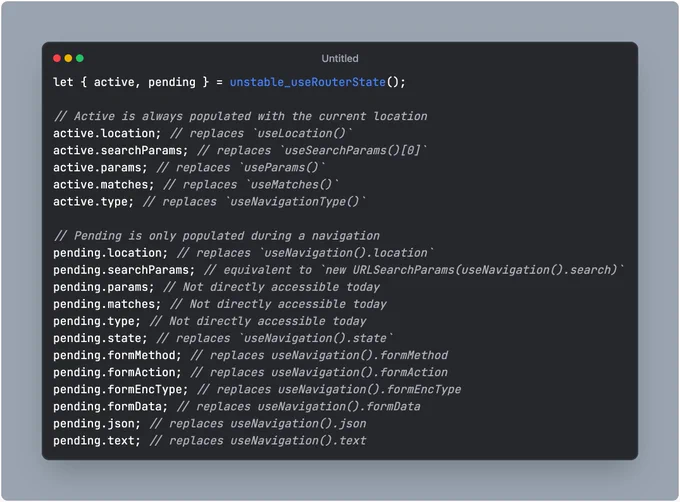
Task: Click the red close window dot
Action: (x=57, y=58)
